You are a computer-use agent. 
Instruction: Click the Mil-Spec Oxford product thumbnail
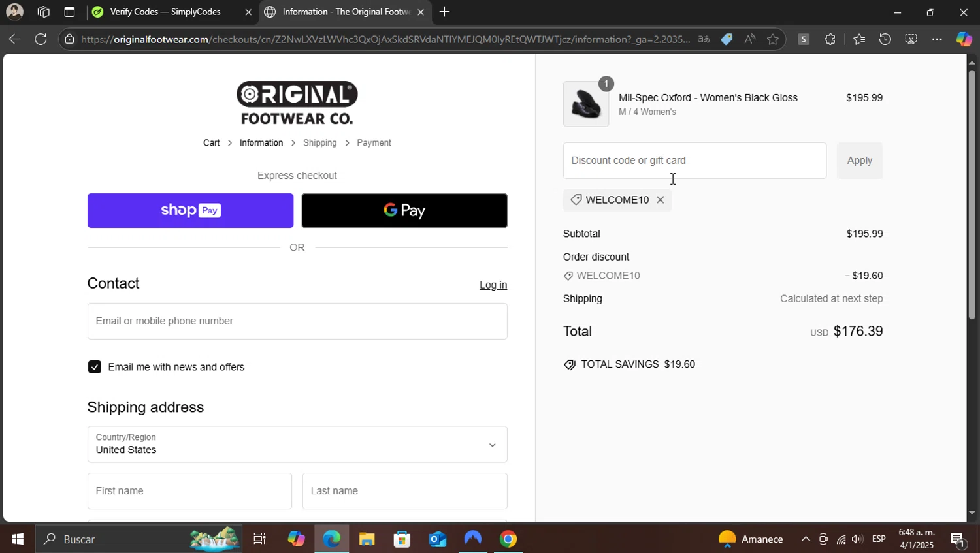(x=586, y=104)
